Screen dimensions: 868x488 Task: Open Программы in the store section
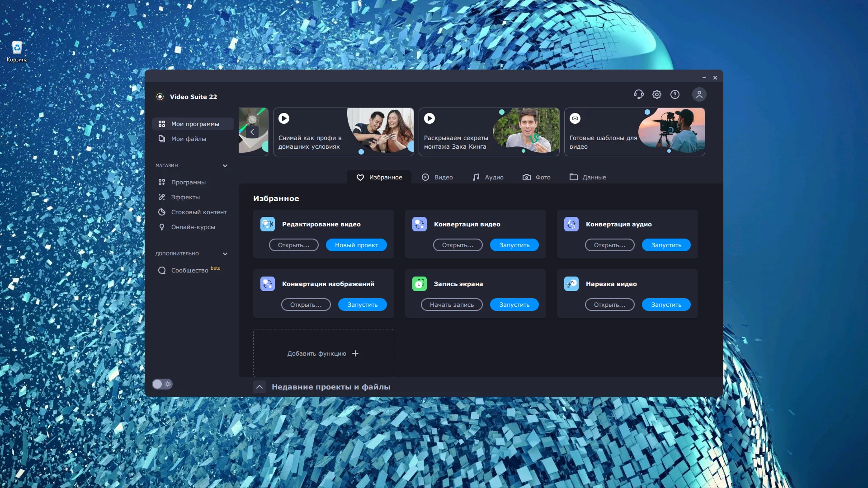point(193,182)
